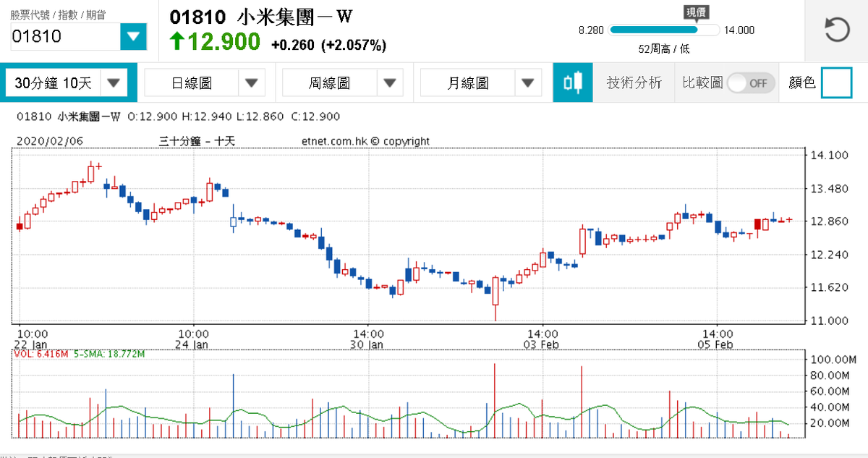
Task: Click the 11.000 price axis label
Action: [x=830, y=321]
